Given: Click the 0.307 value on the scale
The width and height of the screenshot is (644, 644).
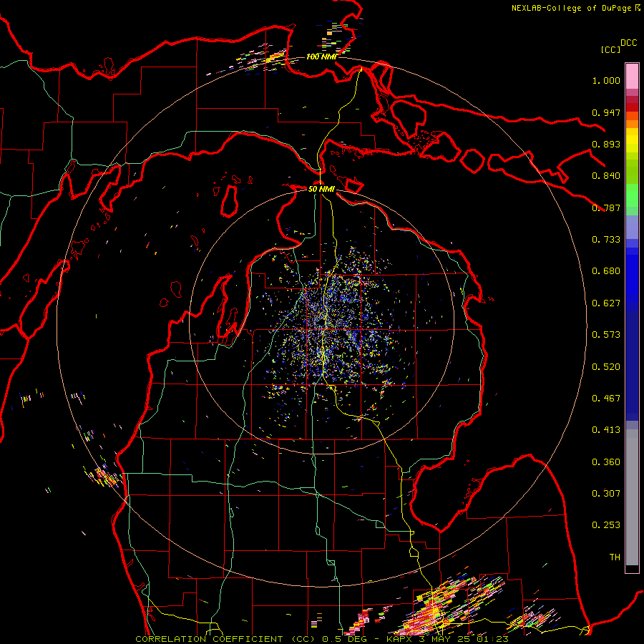Looking at the screenshot, I should click(x=606, y=494).
